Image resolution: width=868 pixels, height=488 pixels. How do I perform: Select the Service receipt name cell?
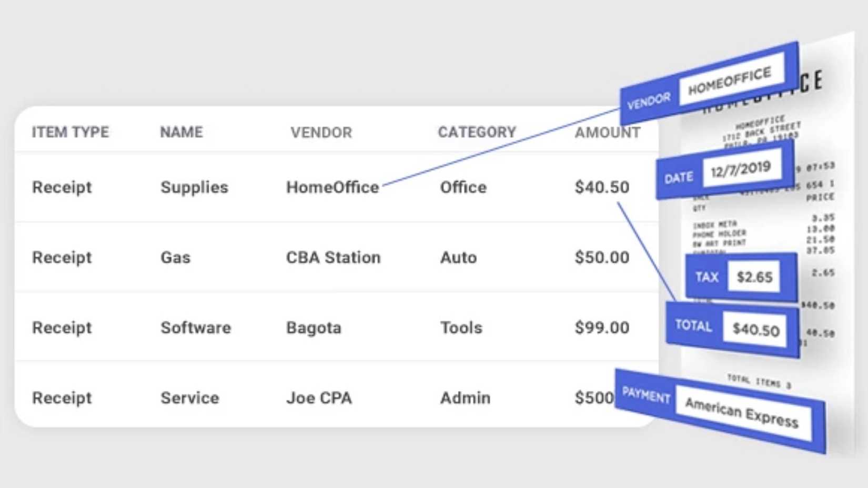[x=189, y=398]
